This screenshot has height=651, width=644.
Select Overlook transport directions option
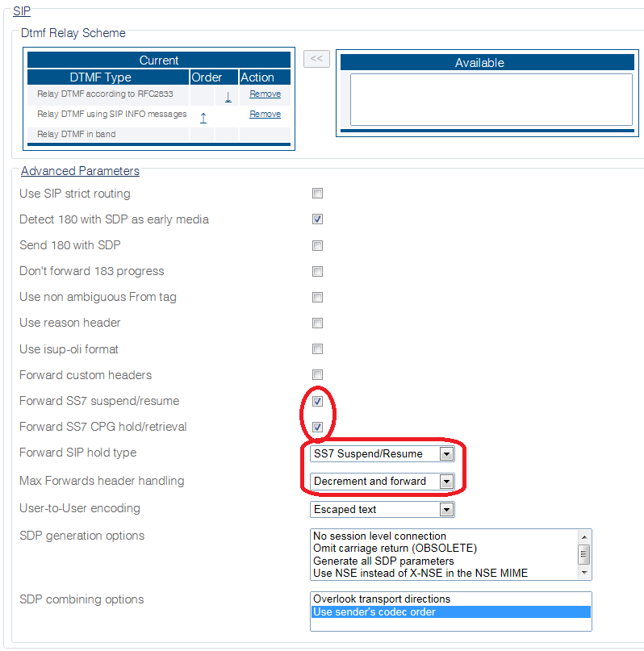[x=451, y=599]
